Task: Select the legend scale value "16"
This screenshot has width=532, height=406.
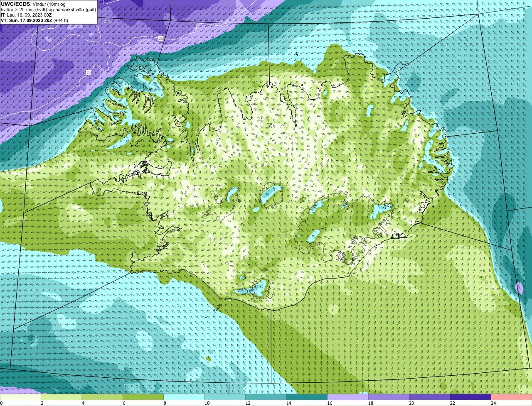Action: coord(330,403)
